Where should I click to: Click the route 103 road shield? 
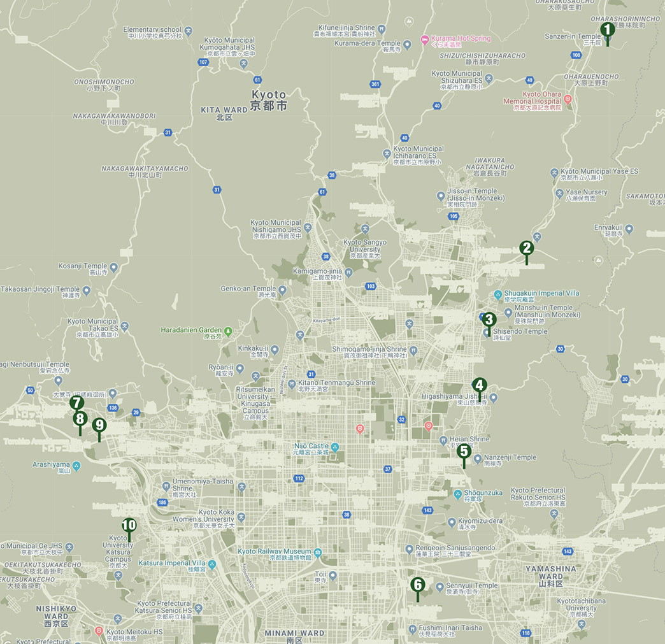(371, 286)
